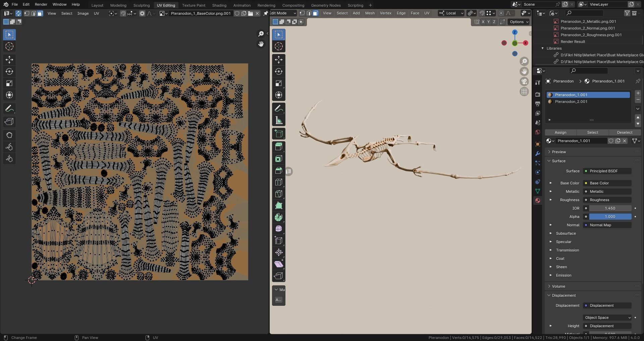Select the Bevel tool
This screenshot has width=644, height=341.
point(279,170)
